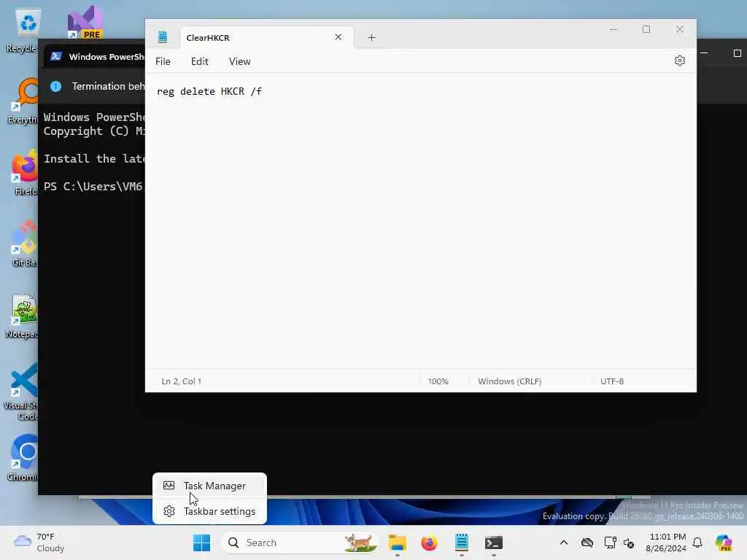
Task: Click the Windows (CRLF) line ending indicator
Action: [x=510, y=381]
